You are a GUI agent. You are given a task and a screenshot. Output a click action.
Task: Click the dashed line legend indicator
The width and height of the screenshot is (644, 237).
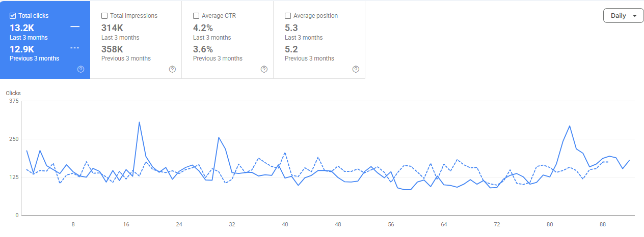75,48
